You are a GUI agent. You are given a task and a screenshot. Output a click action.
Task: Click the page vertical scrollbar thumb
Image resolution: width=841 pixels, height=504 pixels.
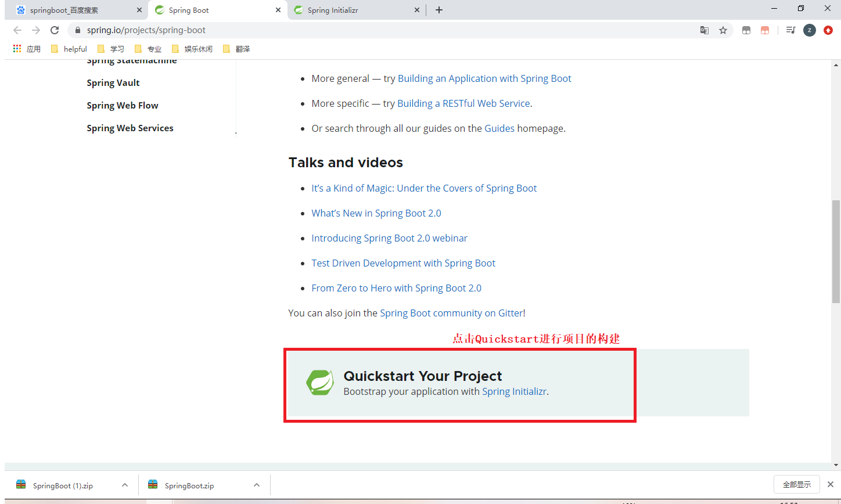(x=836, y=251)
